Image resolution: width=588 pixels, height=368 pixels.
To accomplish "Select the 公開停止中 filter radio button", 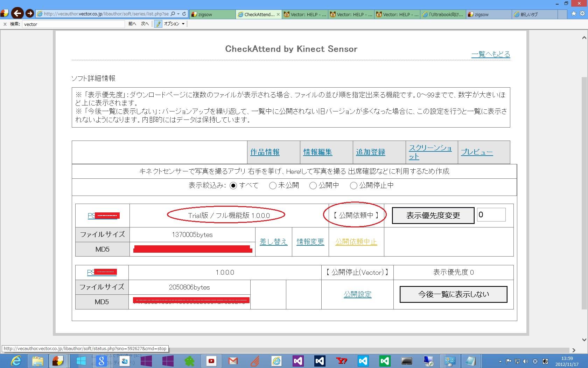I will 353,186.
